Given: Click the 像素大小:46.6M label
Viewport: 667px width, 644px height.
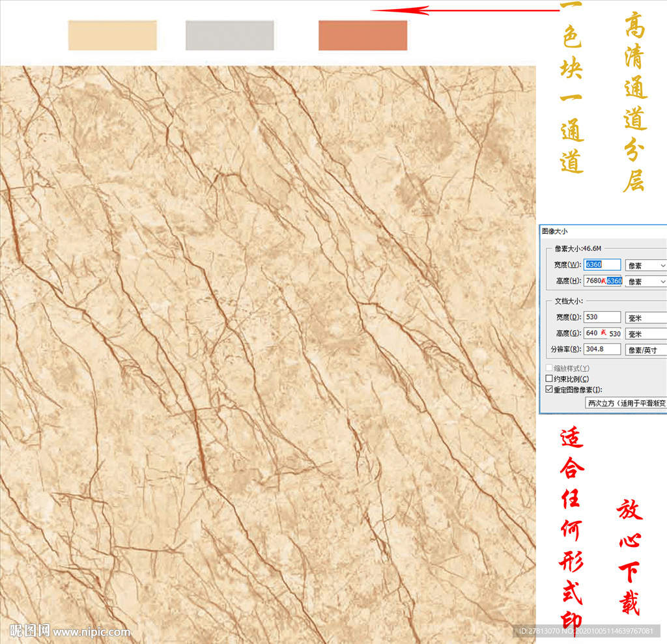Looking at the screenshot, I should (x=578, y=248).
